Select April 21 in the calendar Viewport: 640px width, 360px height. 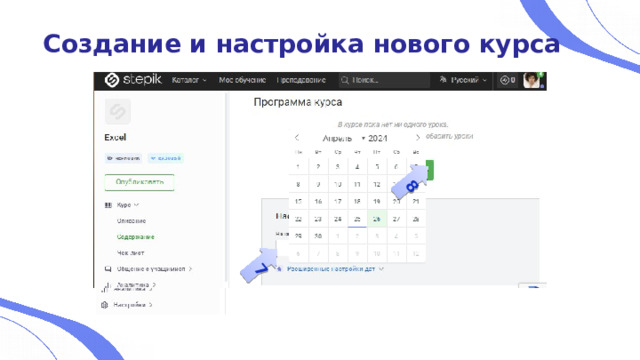coord(416,202)
